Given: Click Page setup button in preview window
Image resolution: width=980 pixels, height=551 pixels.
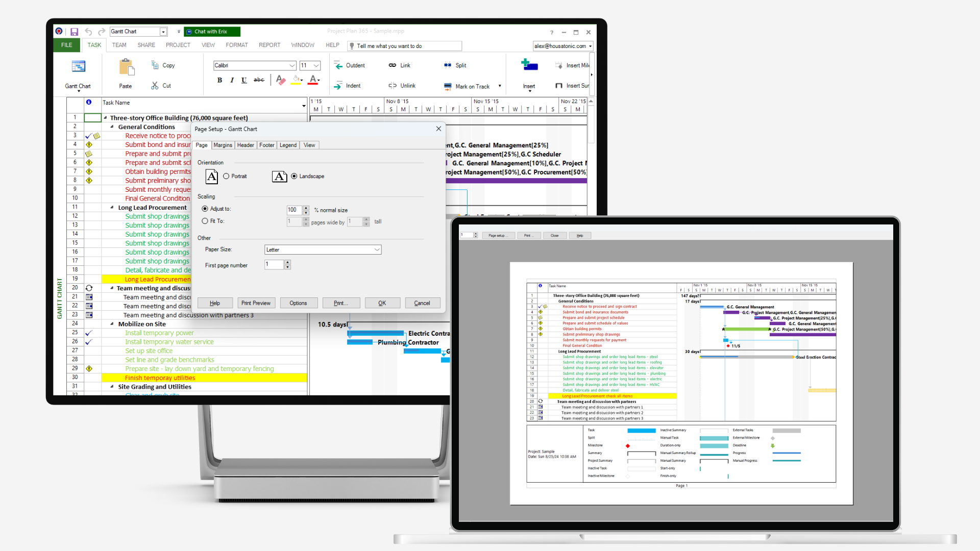Looking at the screenshot, I should tap(498, 235).
